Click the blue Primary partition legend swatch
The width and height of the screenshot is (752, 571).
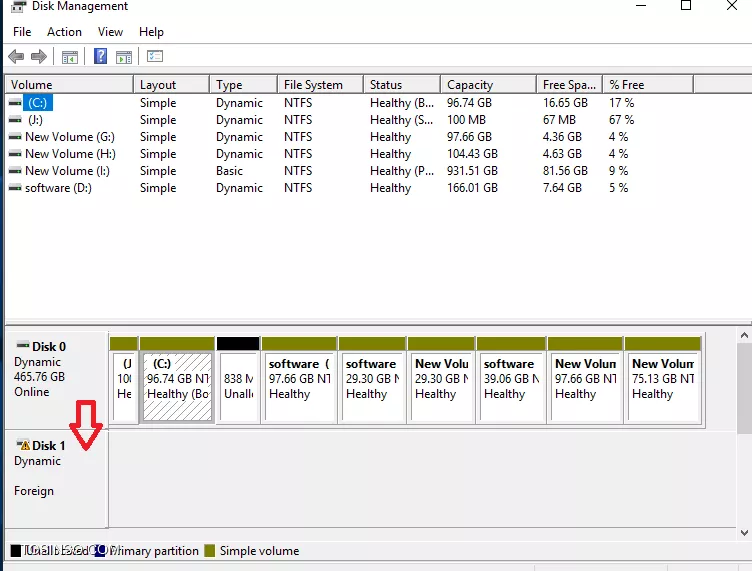pyautogui.click(x=100, y=551)
